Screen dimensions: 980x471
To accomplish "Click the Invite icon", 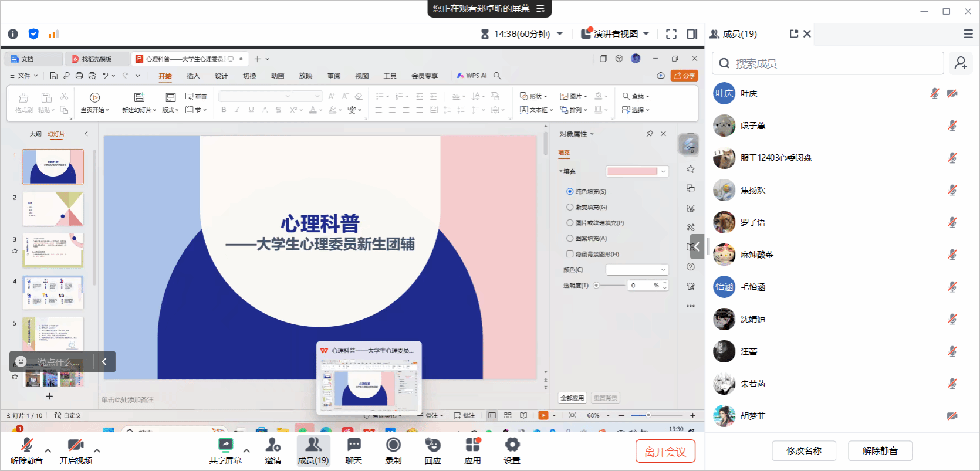I will pyautogui.click(x=273, y=445).
